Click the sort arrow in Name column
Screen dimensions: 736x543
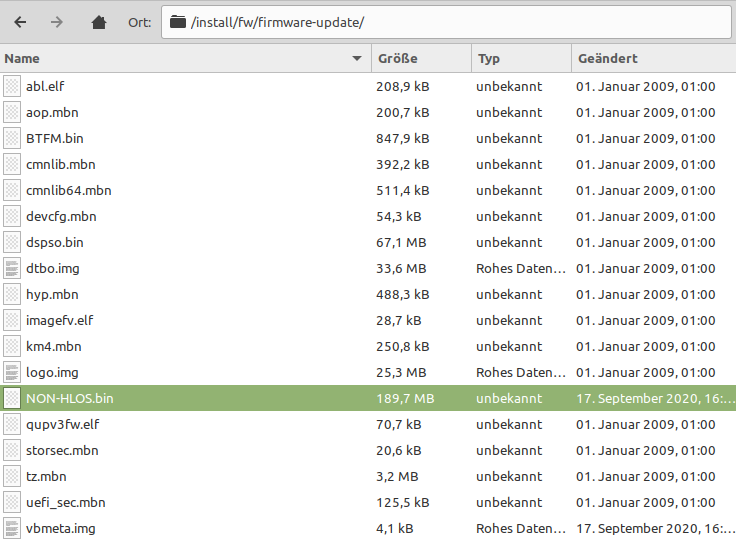tap(357, 59)
